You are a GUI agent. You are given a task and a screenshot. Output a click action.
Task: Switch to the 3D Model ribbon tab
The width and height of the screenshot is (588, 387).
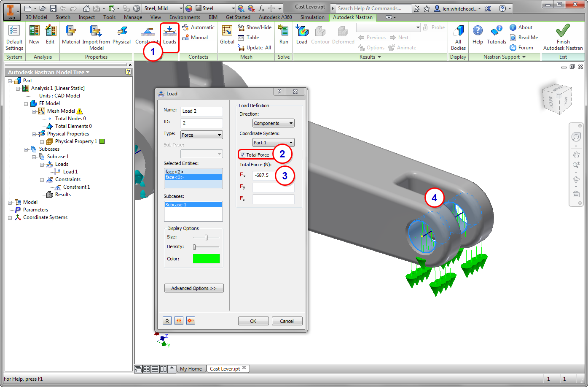(x=37, y=17)
